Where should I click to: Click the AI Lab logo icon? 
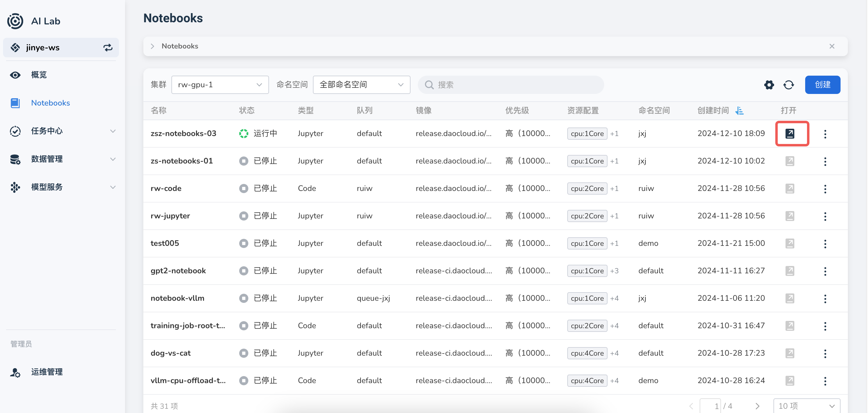15,21
